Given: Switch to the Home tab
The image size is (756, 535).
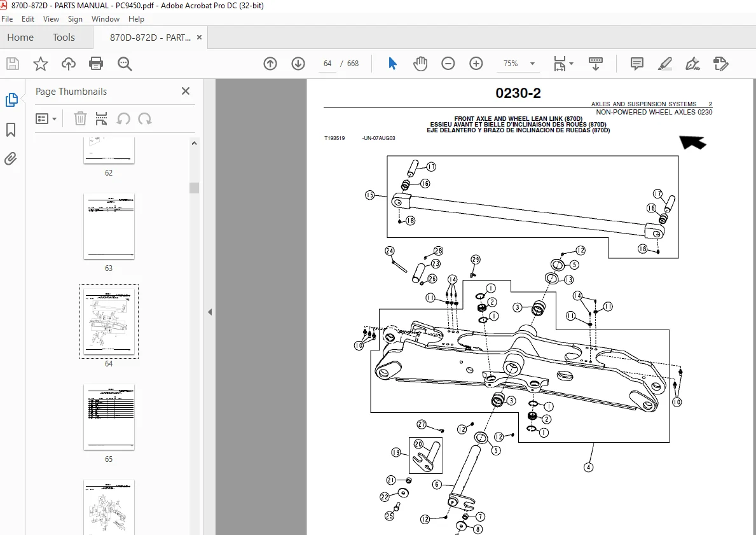Looking at the screenshot, I should click(x=20, y=38).
